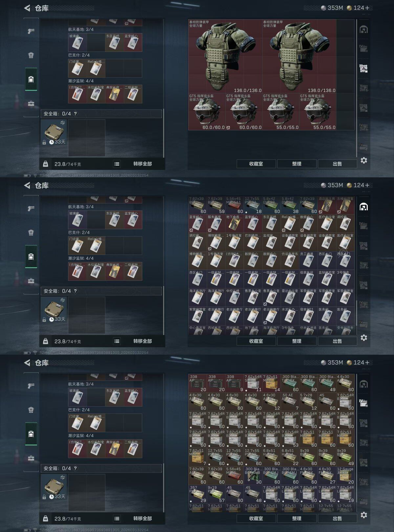394x532 pixels.
Task: Click the swap arrows on the secure container in middle screenshot
Action: [62, 300]
